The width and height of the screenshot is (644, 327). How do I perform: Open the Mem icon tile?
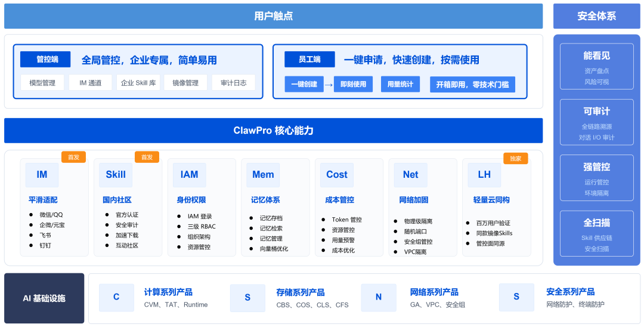coord(263,175)
